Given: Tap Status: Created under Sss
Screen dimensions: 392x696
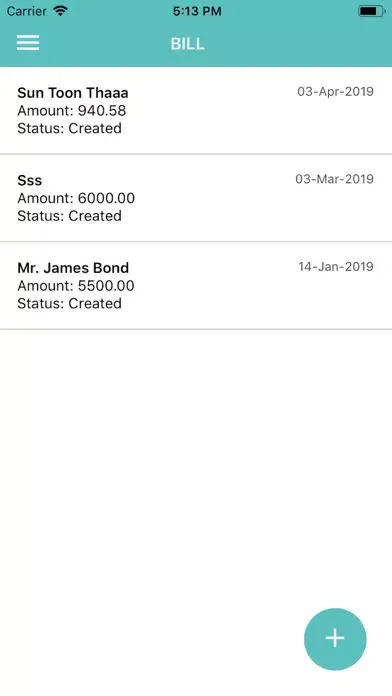Looking at the screenshot, I should 70,216.
